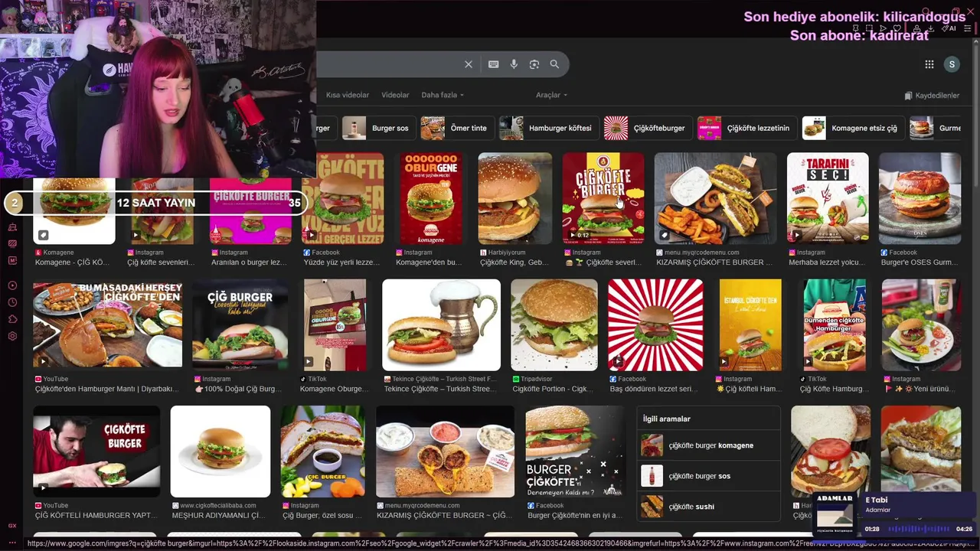The height and width of the screenshot is (551, 980).
Task: Open the red-white sunburst burger image
Action: pos(655,325)
